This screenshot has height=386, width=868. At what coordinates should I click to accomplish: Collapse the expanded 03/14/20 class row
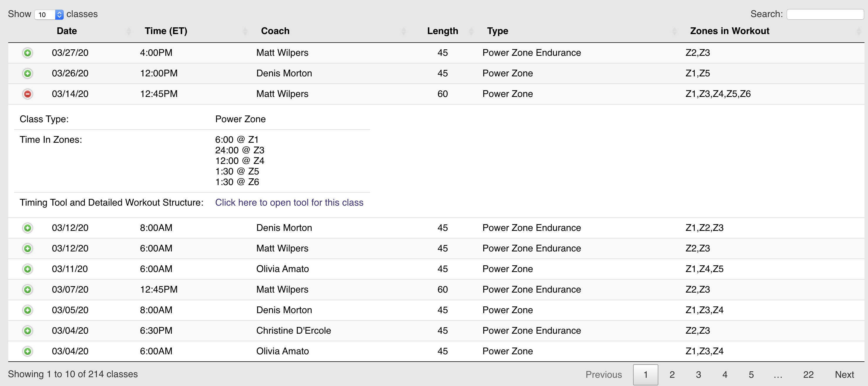point(27,94)
